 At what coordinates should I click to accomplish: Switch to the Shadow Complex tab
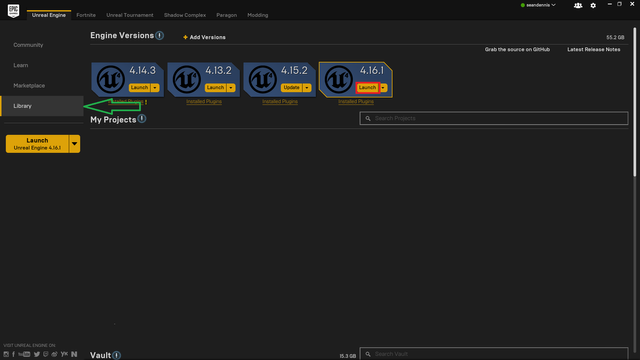coord(185,15)
